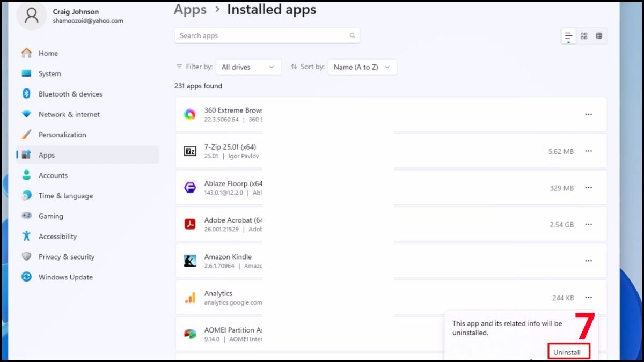Open more options for 360 Extreme Browser
The image size is (644, 362).
click(x=589, y=114)
